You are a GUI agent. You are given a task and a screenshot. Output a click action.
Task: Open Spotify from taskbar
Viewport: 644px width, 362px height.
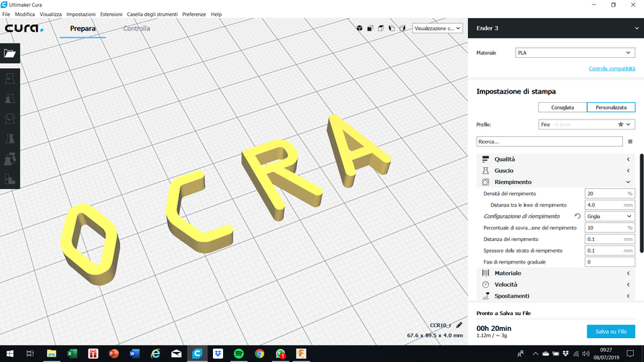click(x=238, y=353)
